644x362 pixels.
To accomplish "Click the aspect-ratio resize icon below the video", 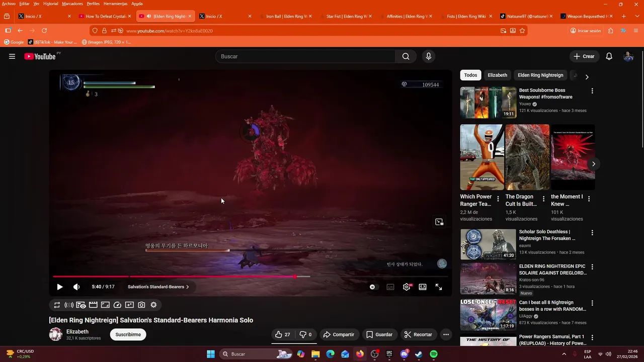I will point(105,305).
